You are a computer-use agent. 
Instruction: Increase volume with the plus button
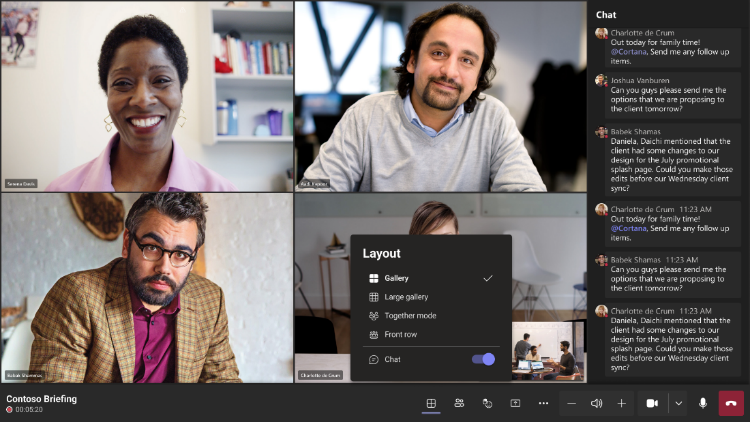pyautogui.click(x=621, y=403)
